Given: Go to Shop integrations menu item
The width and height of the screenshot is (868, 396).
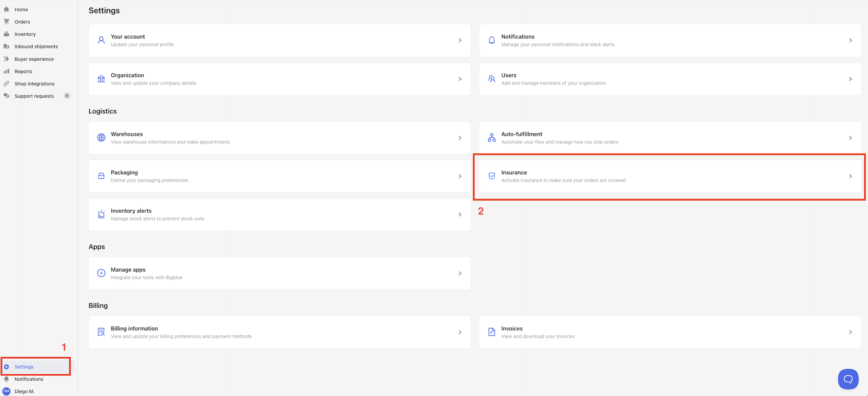Looking at the screenshot, I should click(34, 83).
